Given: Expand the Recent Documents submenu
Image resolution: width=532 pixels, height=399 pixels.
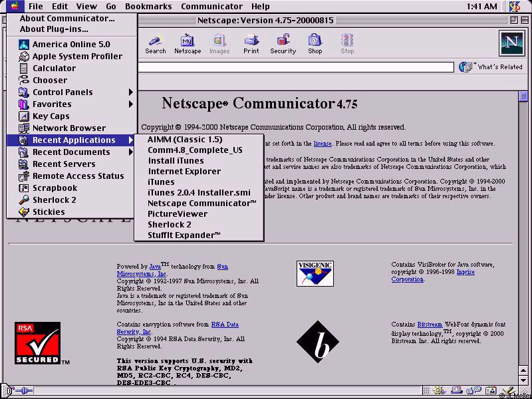Looking at the screenshot, I should tap(72, 152).
